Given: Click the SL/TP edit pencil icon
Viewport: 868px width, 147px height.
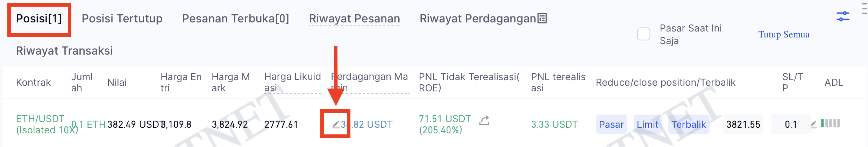Looking at the screenshot, I should pos(814,124).
